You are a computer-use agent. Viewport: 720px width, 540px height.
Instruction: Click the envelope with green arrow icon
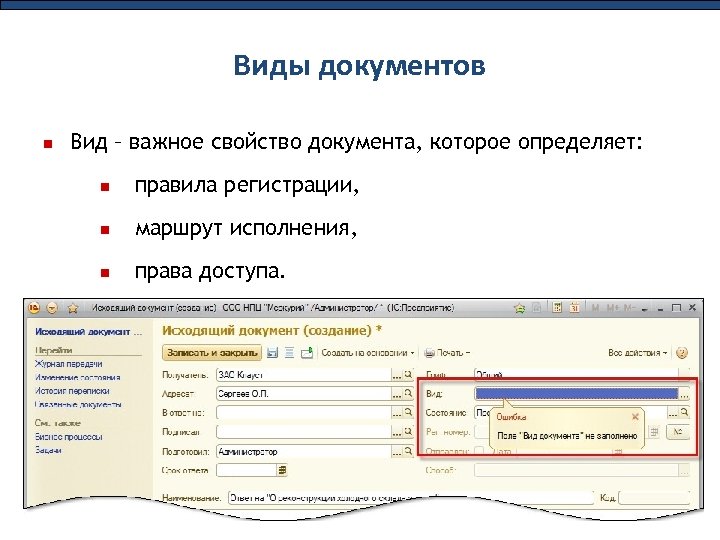pos(307,353)
